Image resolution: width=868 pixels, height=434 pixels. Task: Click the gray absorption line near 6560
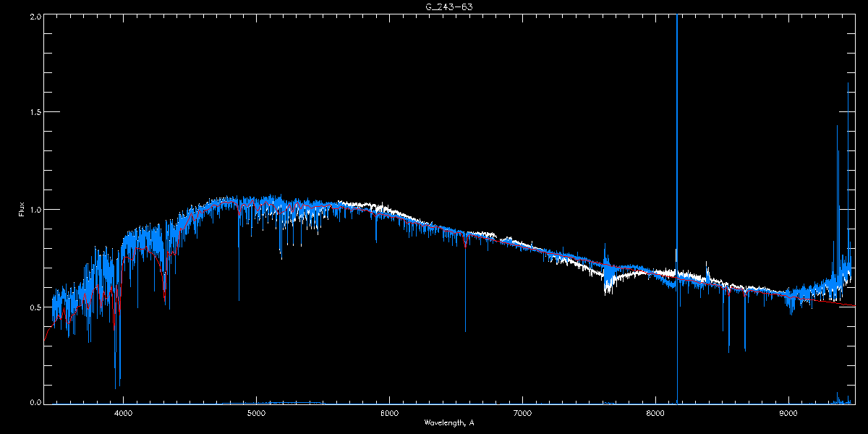465,289
